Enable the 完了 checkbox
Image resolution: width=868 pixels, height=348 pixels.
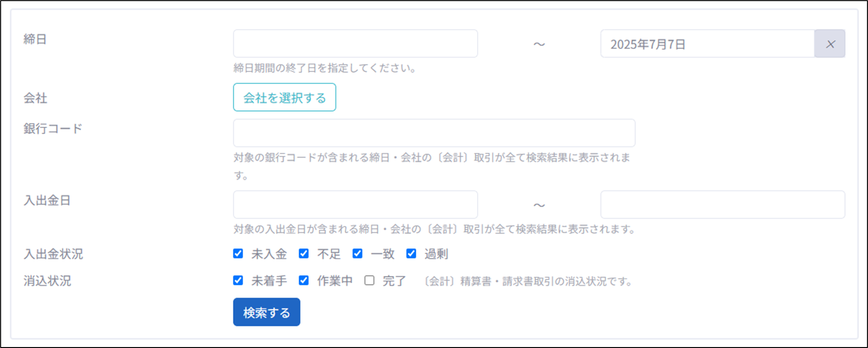point(369,280)
